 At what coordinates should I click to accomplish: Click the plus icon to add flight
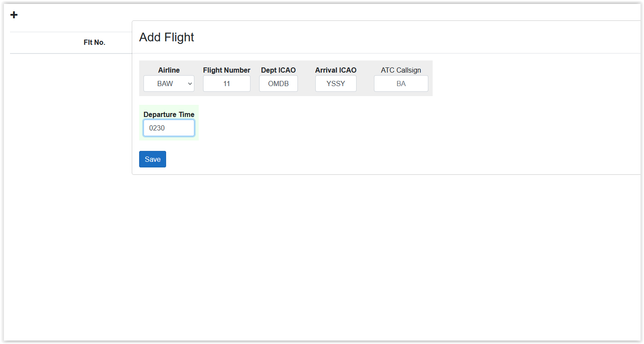pyautogui.click(x=14, y=15)
